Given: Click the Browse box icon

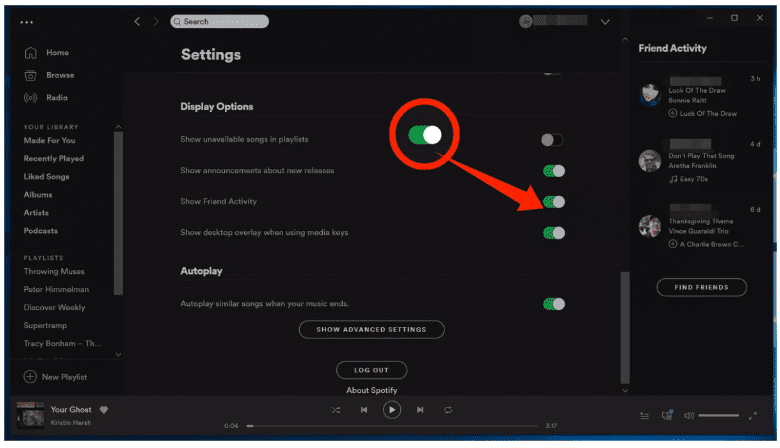Looking at the screenshot, I should tap(30, 75).
